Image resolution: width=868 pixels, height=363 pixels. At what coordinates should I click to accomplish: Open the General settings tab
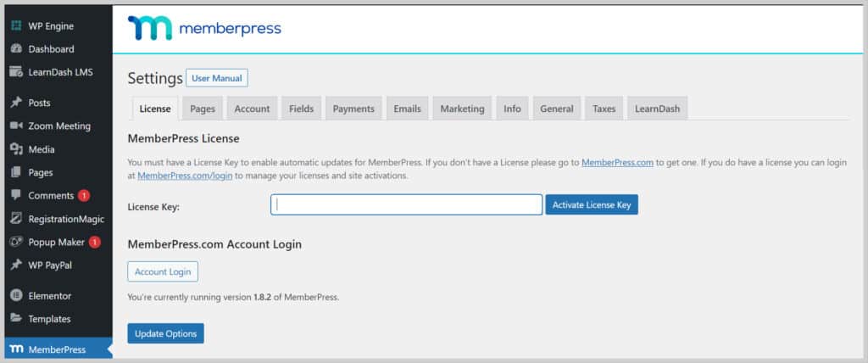click(x=557, y=109)
